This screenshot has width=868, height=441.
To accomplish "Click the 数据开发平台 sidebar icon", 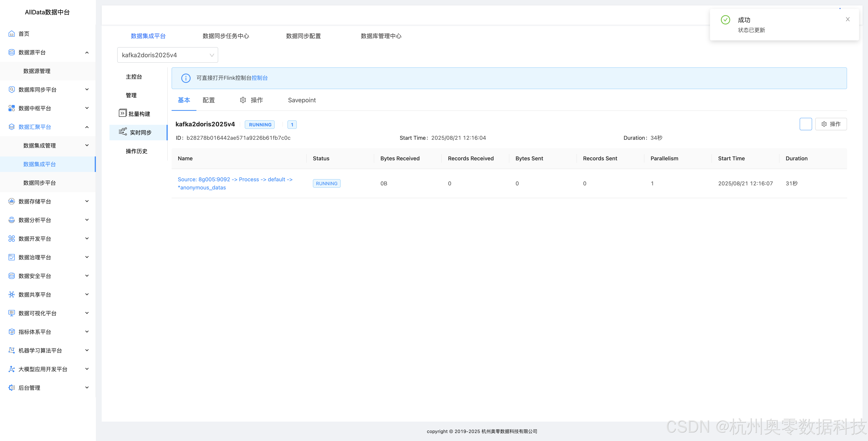I will point(11,239).
